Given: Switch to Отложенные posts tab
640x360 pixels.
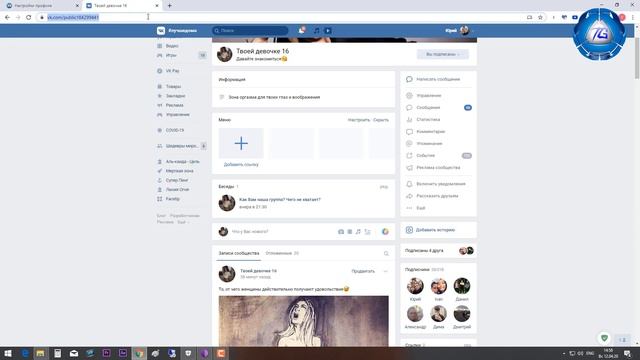Looking at the screenshot, I should coord(282,253).
